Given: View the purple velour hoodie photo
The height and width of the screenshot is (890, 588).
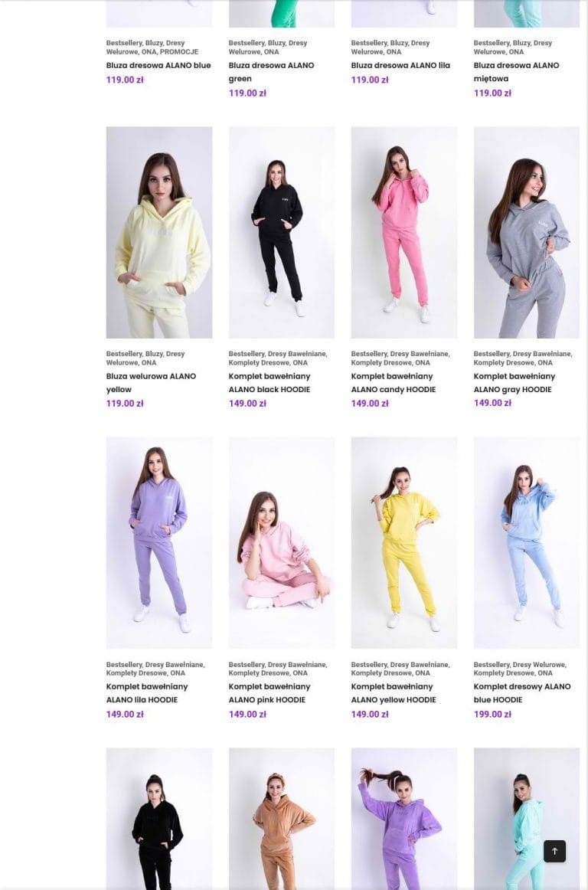Looking at the screenshot, I should click(404, 819).
